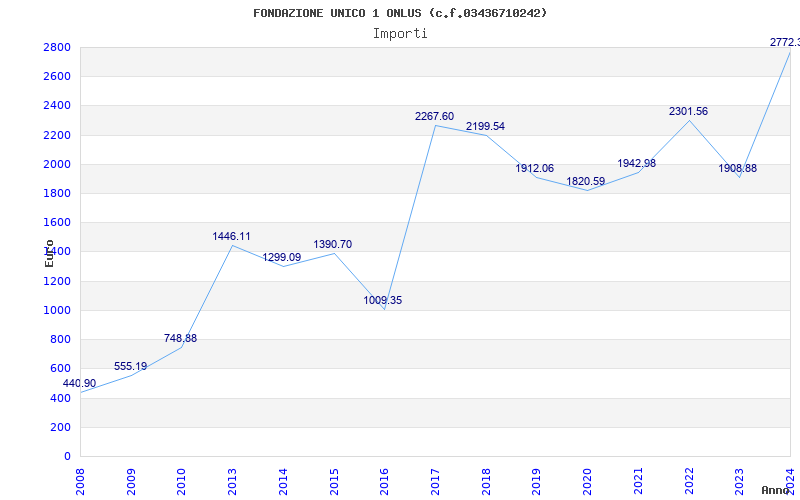Screen dimensions: 800x500
Task: Click the 800 y-axis tick label
Action: (x=61, y=340)
